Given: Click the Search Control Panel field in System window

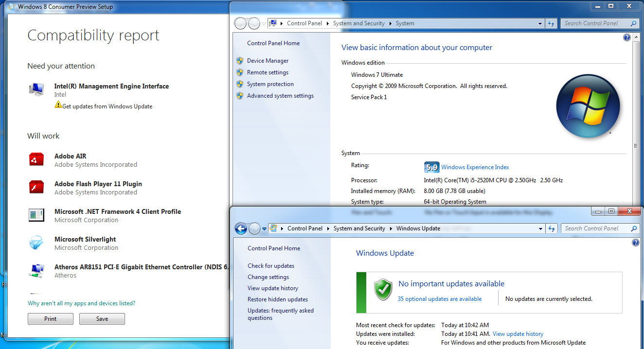Looking at the screenshot, I should (594, 23).
